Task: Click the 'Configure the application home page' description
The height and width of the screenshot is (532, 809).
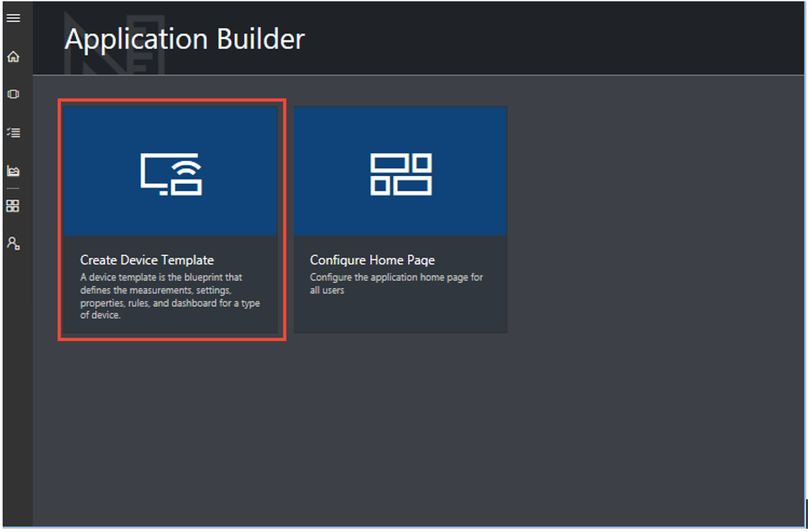Action: [397, 283]
